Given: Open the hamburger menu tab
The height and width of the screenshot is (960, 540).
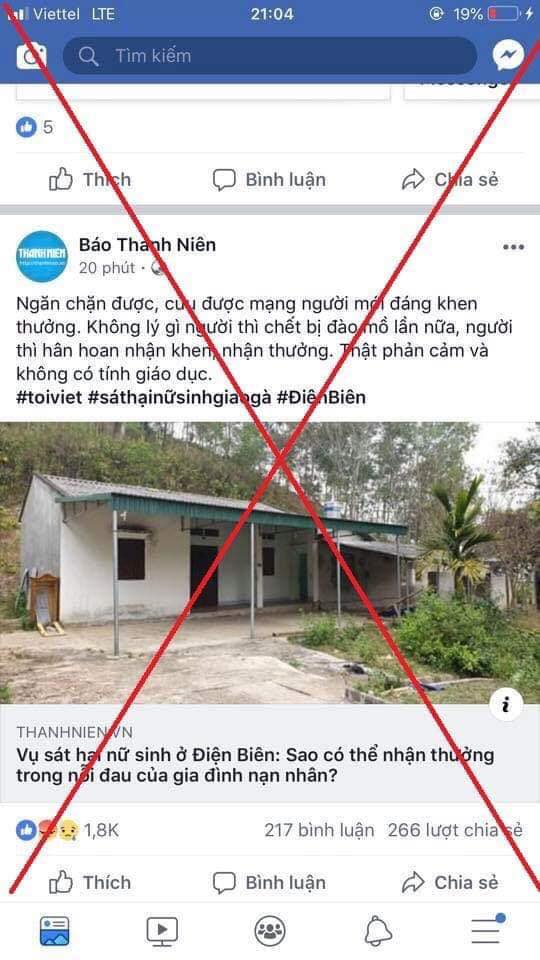Looking at the screenshot, I should pyautogui.click(x=487, y=929).
